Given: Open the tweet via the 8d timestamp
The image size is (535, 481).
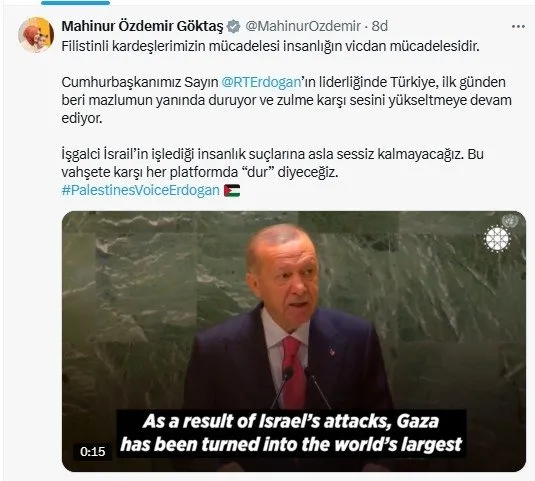Looking at the screenshot, I should pyautogui.click(x=379, y=26).
